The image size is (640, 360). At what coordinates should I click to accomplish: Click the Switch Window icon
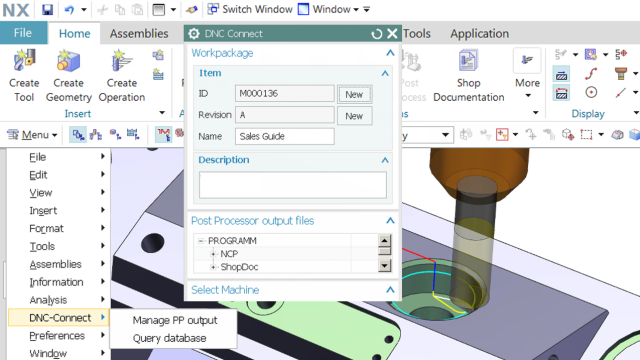pos(213,9)
